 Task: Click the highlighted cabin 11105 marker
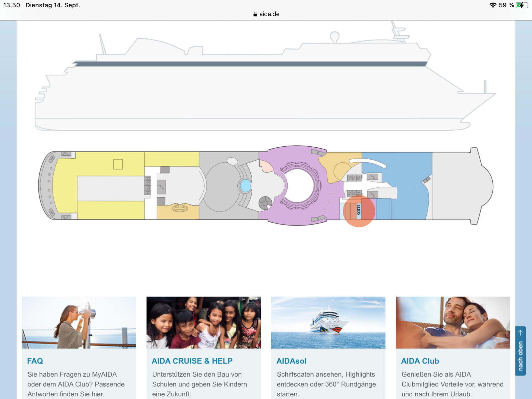pos(359,211)
